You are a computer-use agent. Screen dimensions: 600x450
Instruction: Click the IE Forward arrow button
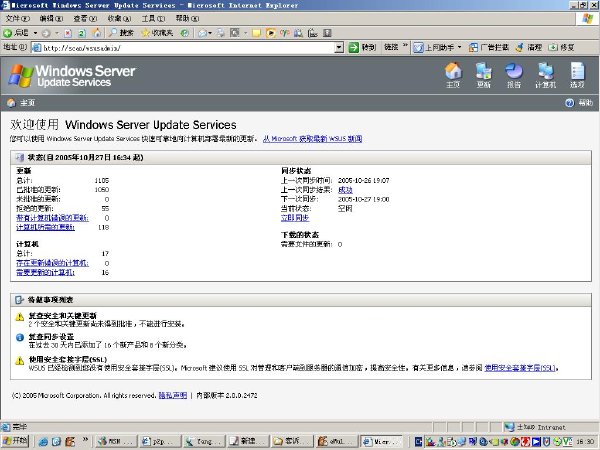[46, 33]
